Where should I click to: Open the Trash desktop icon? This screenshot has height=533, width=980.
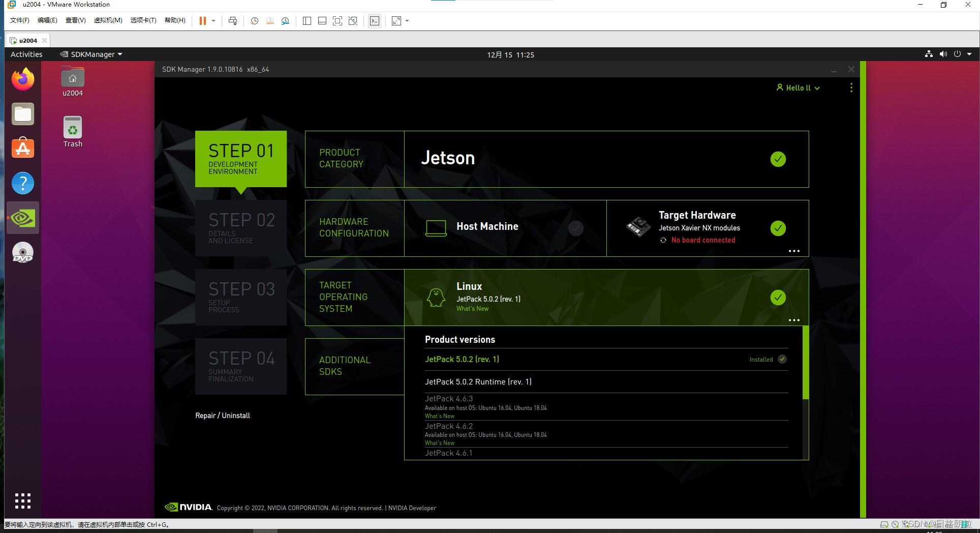[73, 132]
